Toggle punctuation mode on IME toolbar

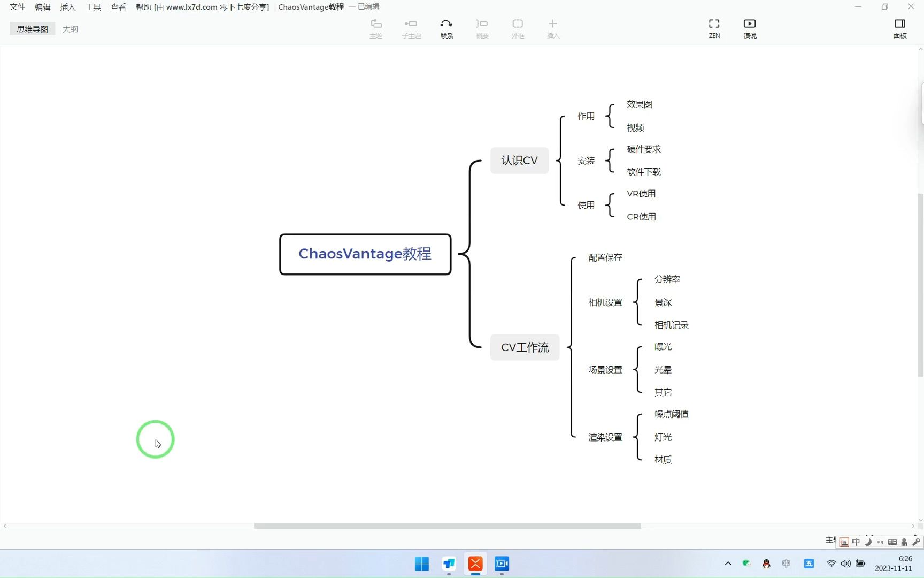[x=880, y=542]
